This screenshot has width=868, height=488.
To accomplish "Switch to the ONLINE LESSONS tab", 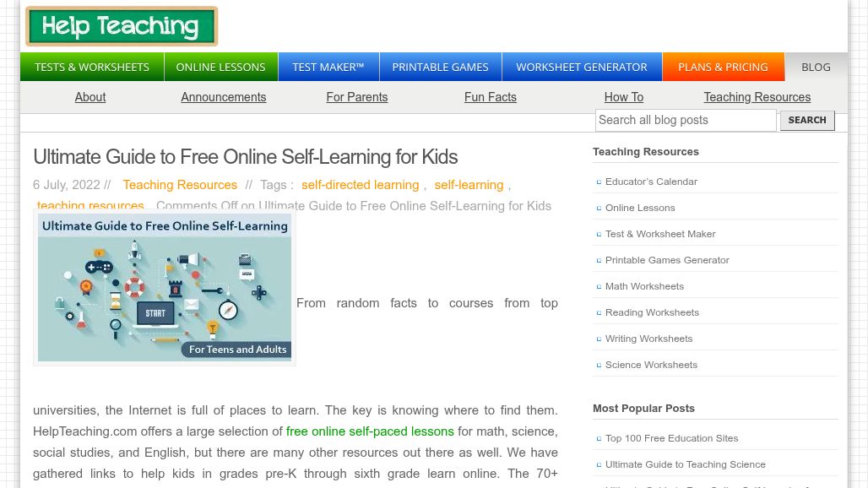I will 220,67.
